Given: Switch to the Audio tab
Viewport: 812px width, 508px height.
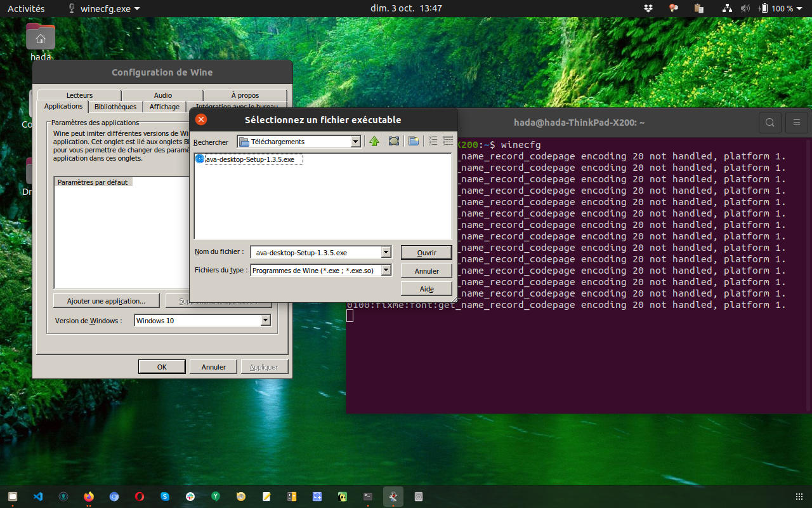Looking at the screenshot, I should pos(163,95).
